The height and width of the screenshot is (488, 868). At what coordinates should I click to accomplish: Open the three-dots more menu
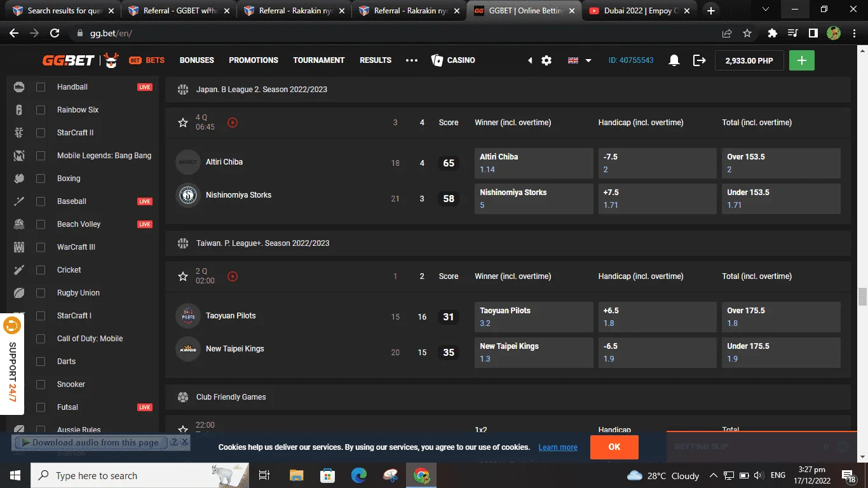412,60
